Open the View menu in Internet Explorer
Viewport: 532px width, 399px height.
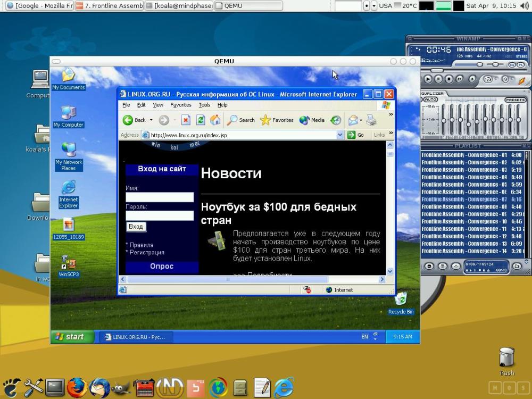pyautogui.click(x=158, y=105)
